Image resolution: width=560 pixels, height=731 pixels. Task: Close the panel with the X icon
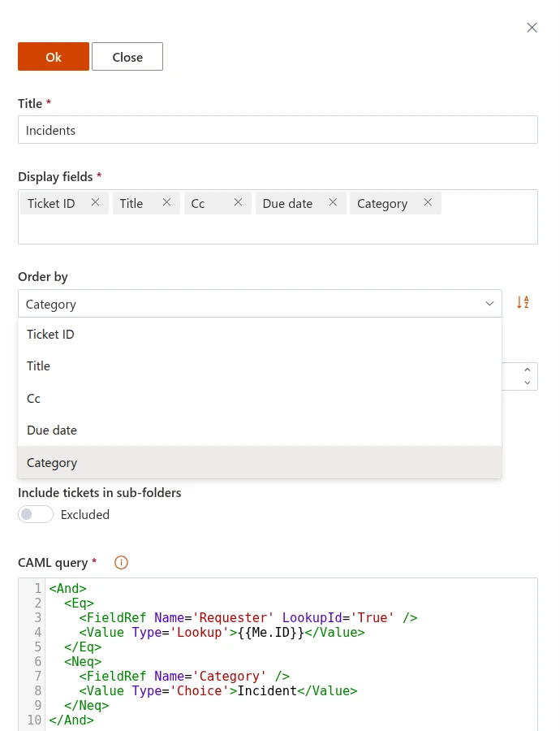click(x=532, y=28)
